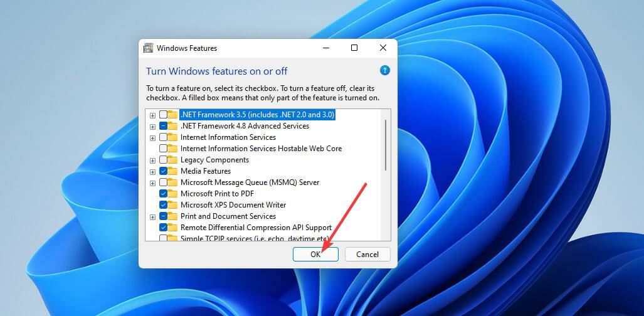Click the .NET Framework 4.8 folder icon
Viewport: 644px width, 316px height.
coord(172,126)
